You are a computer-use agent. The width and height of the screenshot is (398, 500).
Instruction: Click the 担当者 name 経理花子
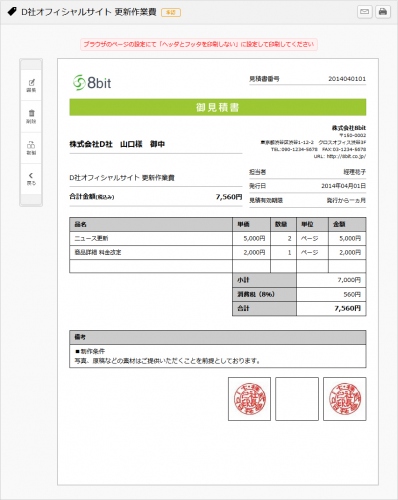[355, 172]
